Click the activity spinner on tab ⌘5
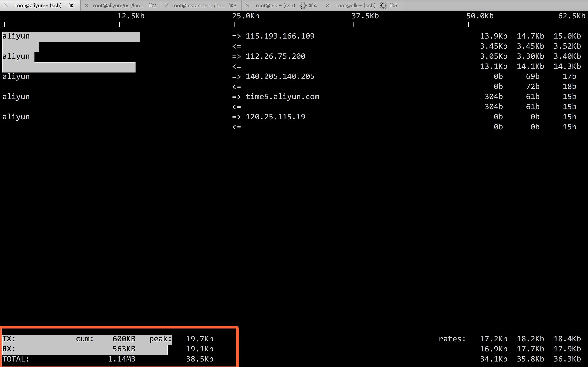This screenshot has width=588, height=367. (x=383, y=5)
